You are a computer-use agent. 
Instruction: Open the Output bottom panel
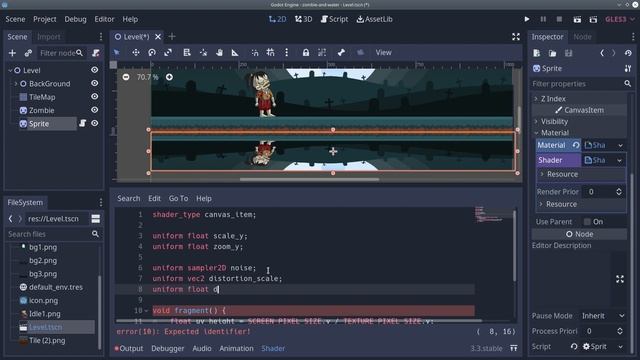tap(129, 349)
